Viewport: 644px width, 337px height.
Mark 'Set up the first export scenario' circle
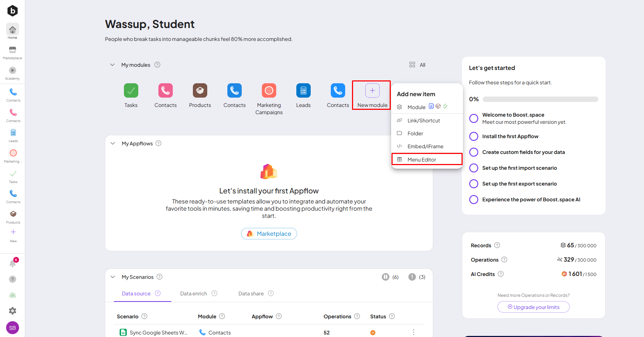coord(474,184)
